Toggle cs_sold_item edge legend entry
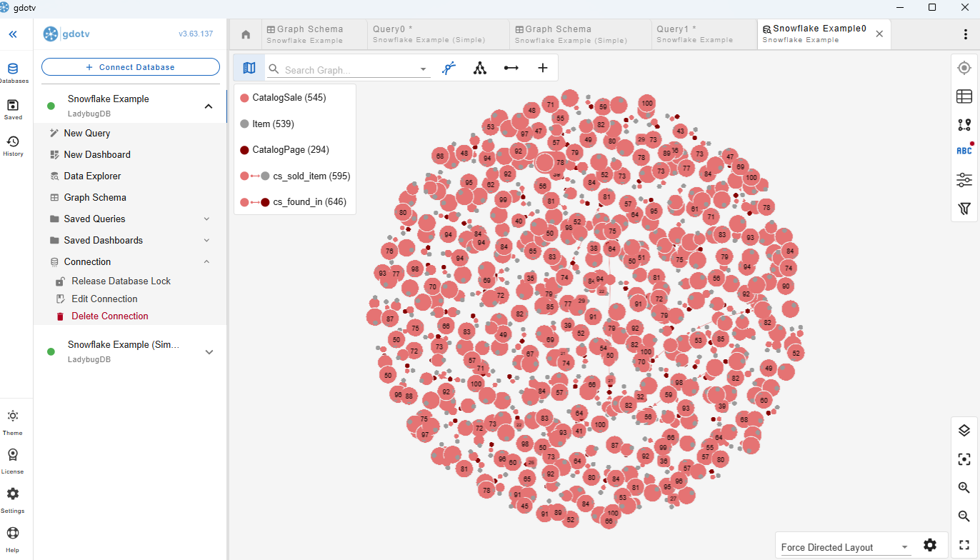Viewport: 980px width, 560px height. 295,176
